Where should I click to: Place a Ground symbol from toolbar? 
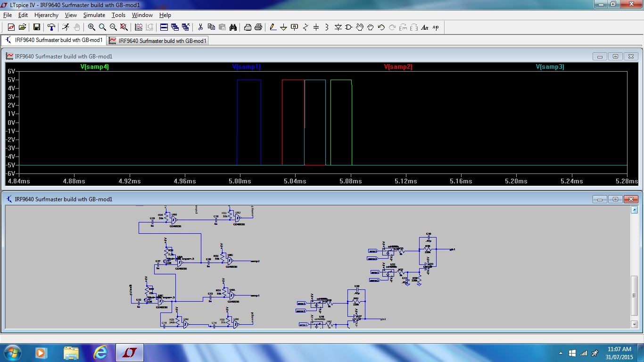click(x=283, y=27)
